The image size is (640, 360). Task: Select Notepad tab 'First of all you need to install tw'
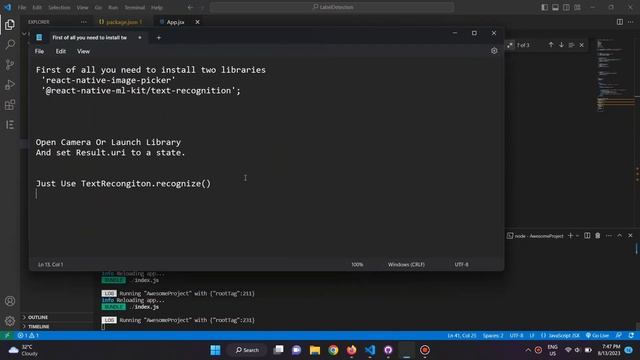tap(89, 38)
